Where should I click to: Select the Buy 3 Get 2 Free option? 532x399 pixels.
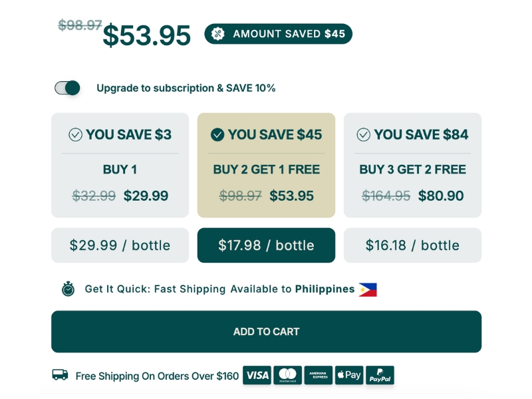pyautogui.click(x=412, y=165)
